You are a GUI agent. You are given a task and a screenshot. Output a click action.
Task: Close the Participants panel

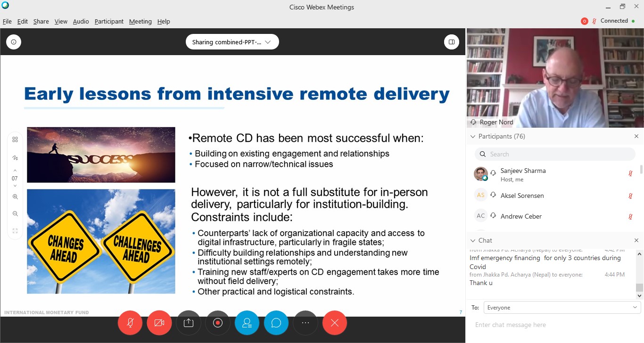click(x=636, y=136)
